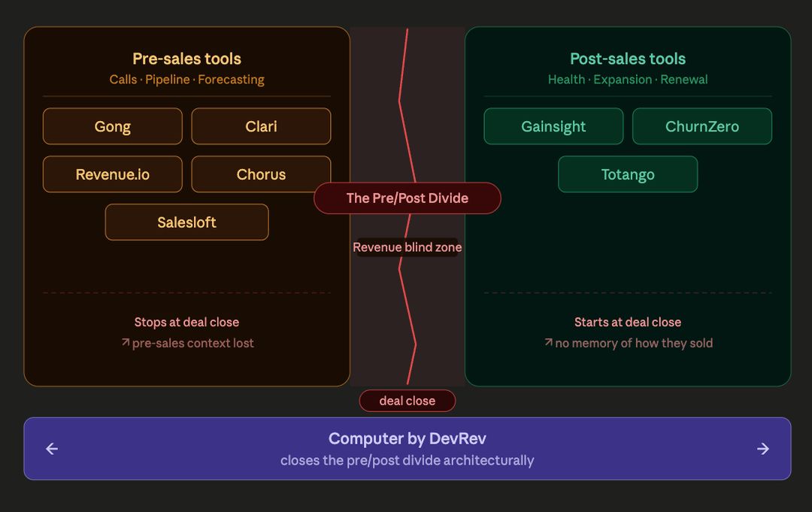This screenshot has width=812, height=512.
Task: Click 'Calls · Pipeline · Forecasting' subtitle
Action: pyautogui.click(x=187, y=80)
